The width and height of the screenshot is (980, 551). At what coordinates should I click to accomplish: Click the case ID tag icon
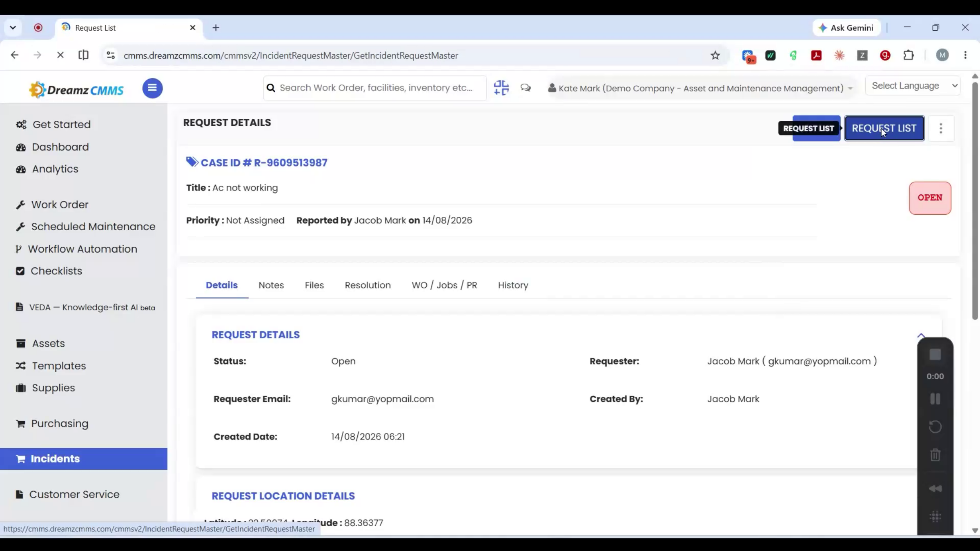[192, 162]
